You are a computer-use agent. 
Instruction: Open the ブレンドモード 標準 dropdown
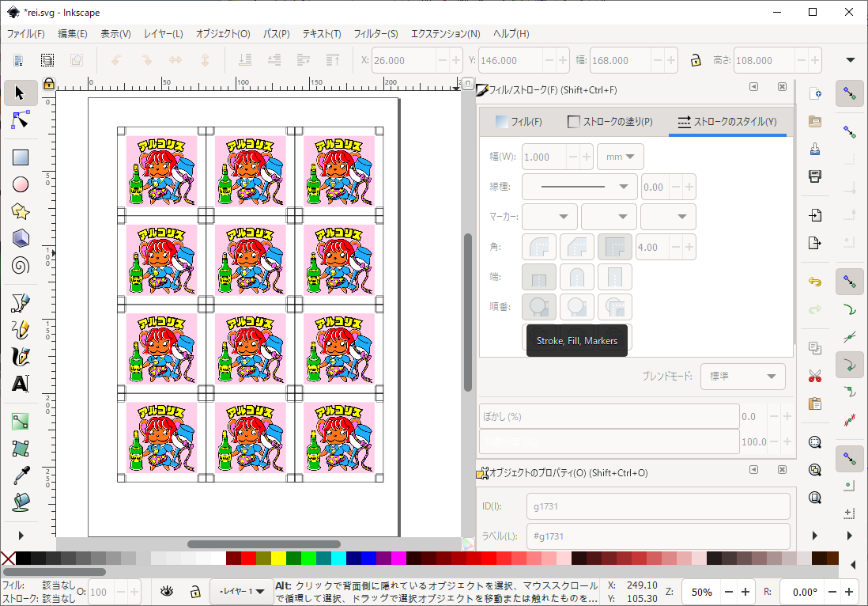click(x=743, y=376)
